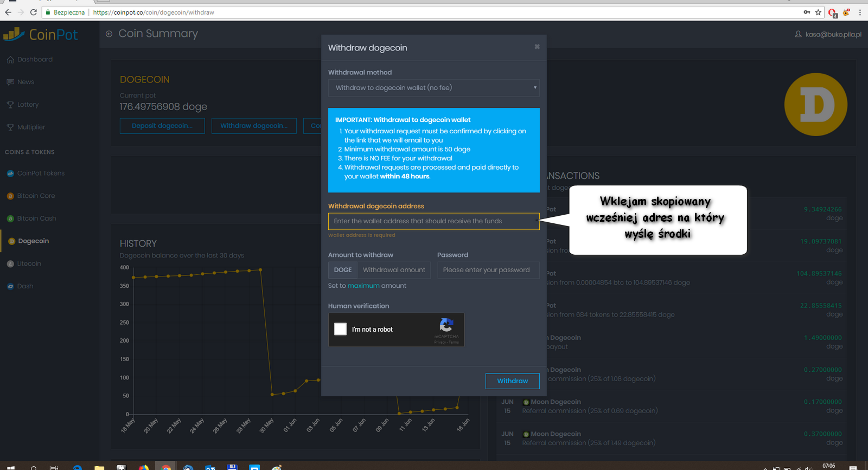Open the red extension with badge 4
This screenshot has height=470, width=868.
coord(833,12)
